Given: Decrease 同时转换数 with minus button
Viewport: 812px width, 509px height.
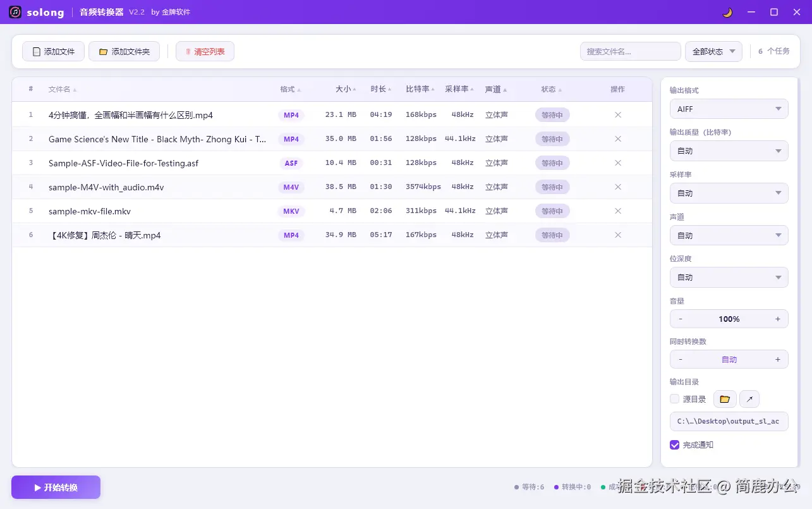Looking at the screenshot, I should (681, 359).
